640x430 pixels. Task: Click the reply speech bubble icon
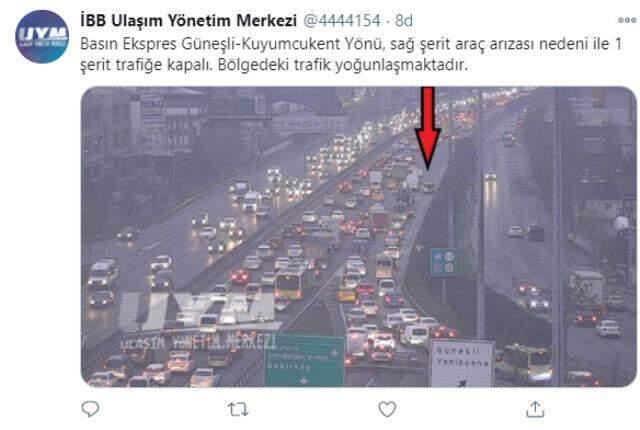coord(90,409)
